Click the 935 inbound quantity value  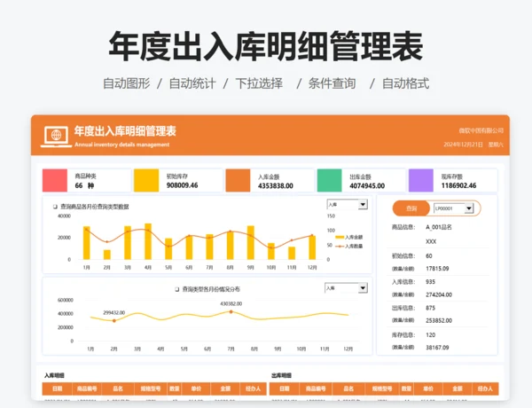[x=430, y=282]
